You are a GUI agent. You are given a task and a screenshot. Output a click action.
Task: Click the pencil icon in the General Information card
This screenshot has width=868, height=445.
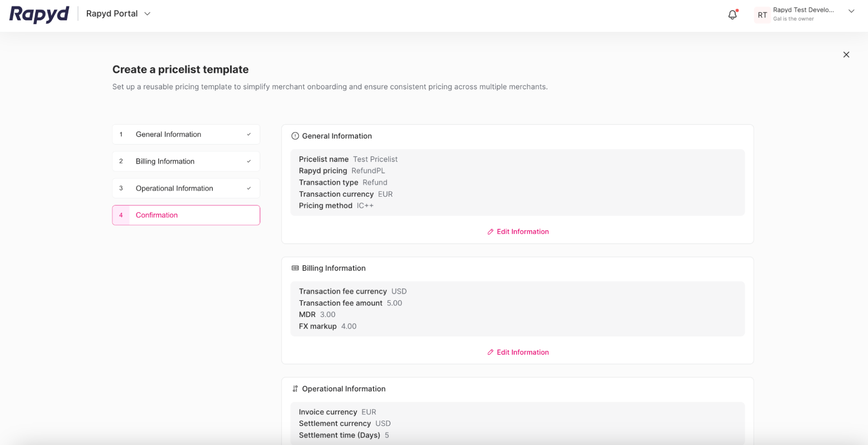(x=490, y=231)
